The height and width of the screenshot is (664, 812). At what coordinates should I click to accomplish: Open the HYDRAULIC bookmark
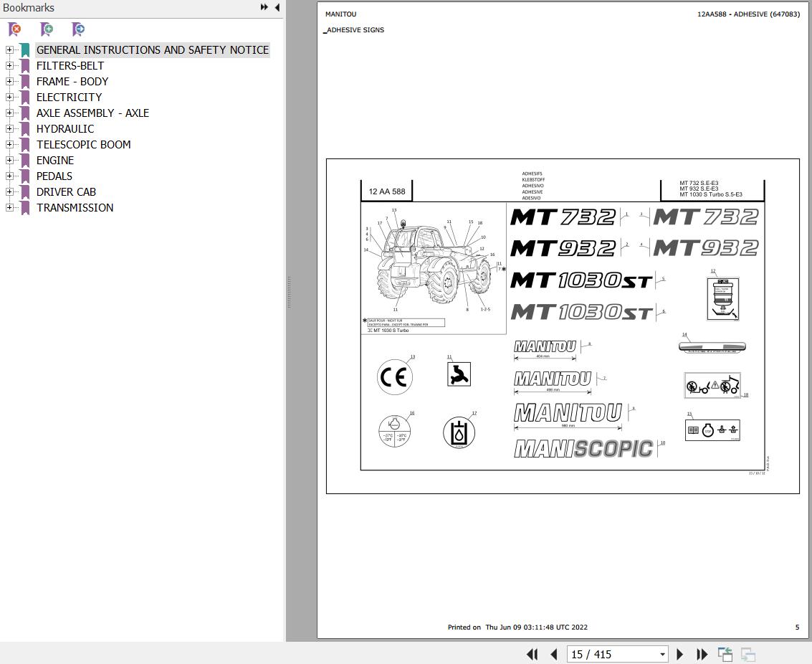[x=65, y=128]
